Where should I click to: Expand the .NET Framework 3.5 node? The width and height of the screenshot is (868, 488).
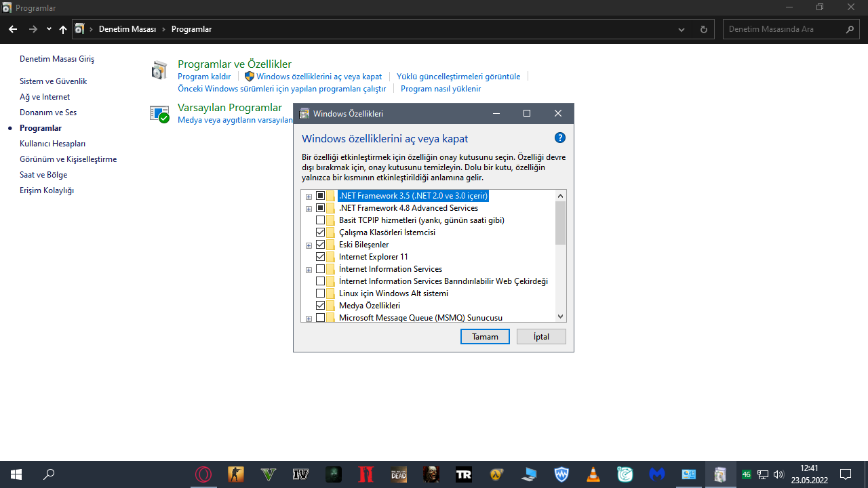[309, 197]
